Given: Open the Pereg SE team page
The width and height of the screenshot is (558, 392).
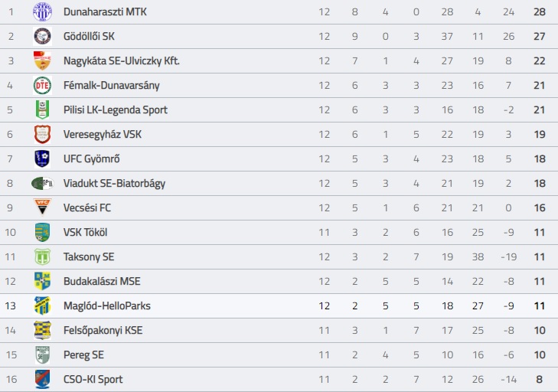Looking at the screenshot, I should coord(83,355).
